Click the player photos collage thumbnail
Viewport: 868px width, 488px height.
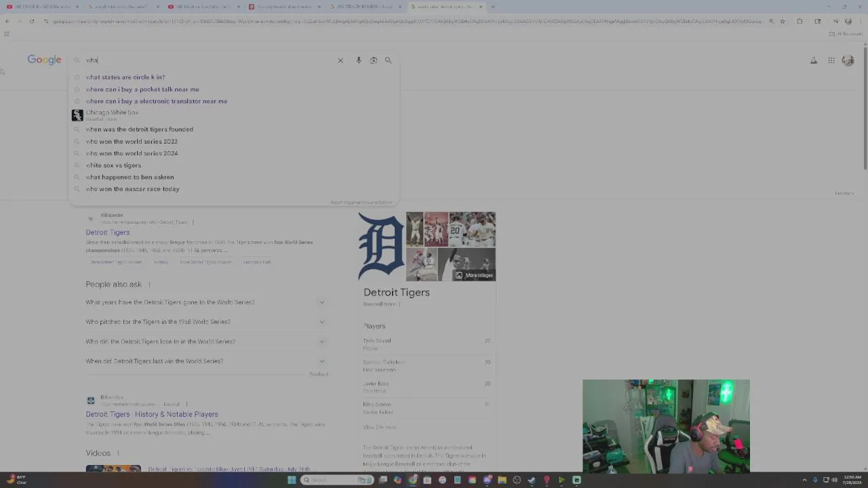pos(451,246)
